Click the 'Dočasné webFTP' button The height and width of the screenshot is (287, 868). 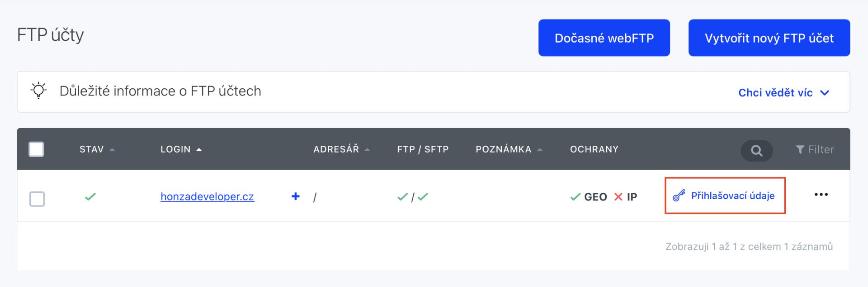(x=604, y=38)
